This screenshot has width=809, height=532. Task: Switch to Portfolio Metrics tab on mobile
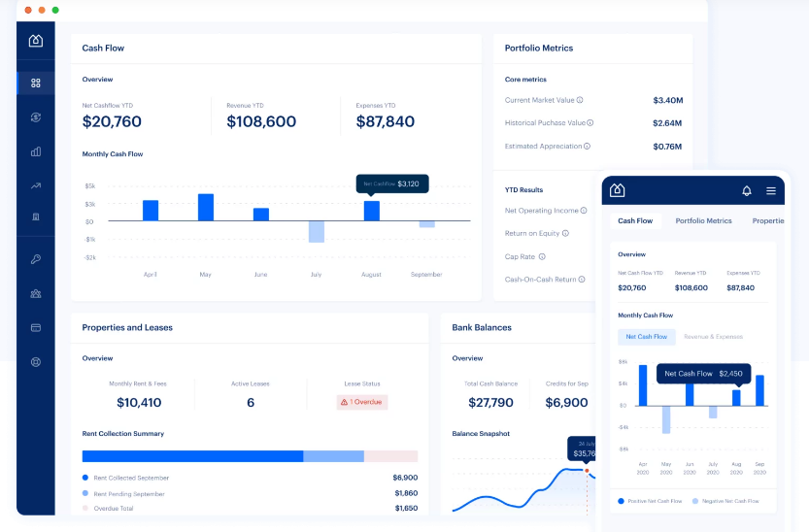pos(703,220)
